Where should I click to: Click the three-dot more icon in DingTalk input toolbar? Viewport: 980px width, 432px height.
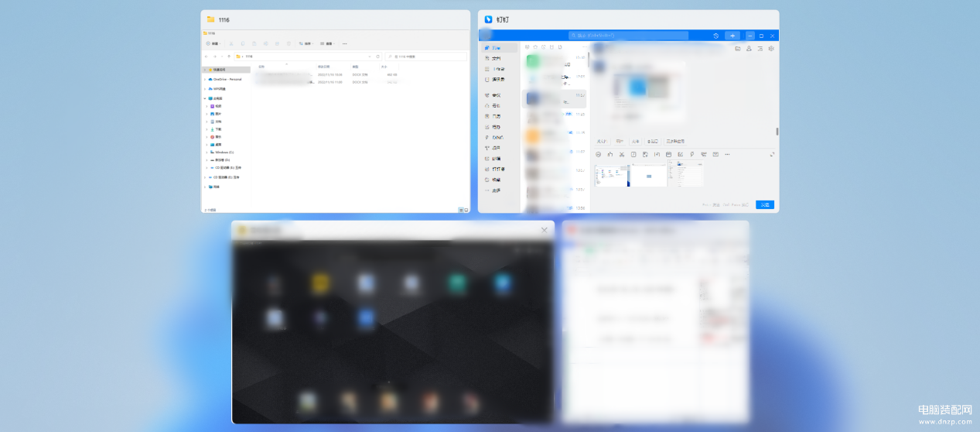727,154
